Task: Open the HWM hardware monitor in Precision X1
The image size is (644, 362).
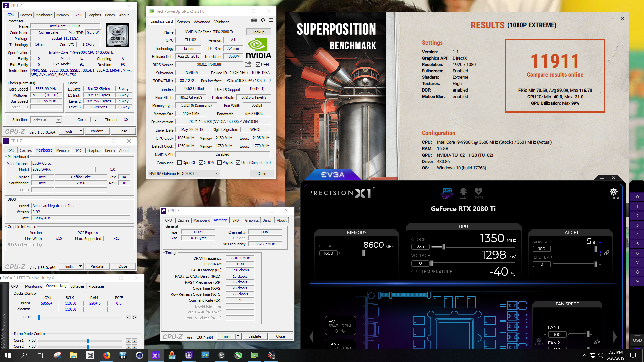Action: [x=478, y=193]
